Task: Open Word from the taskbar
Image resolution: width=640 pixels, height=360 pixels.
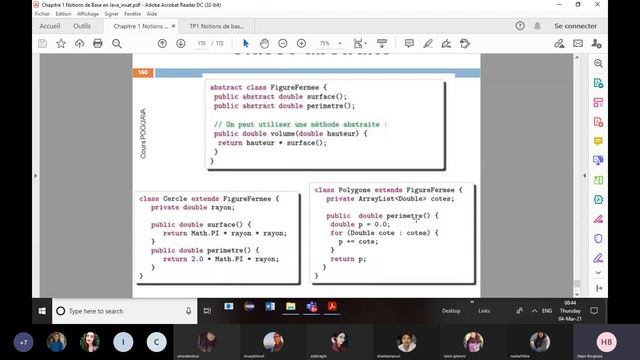Action: (x=270, y=306)
